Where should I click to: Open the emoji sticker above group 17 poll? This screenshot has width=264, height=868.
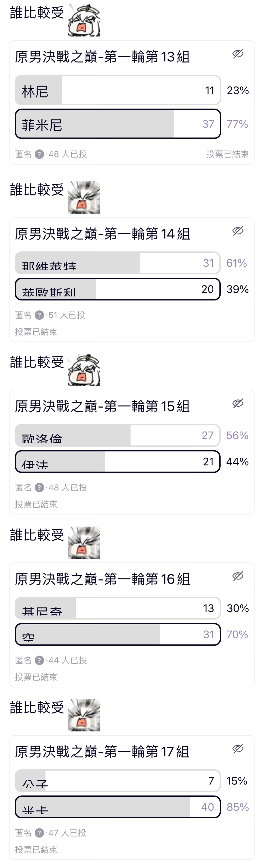point(84,715)
